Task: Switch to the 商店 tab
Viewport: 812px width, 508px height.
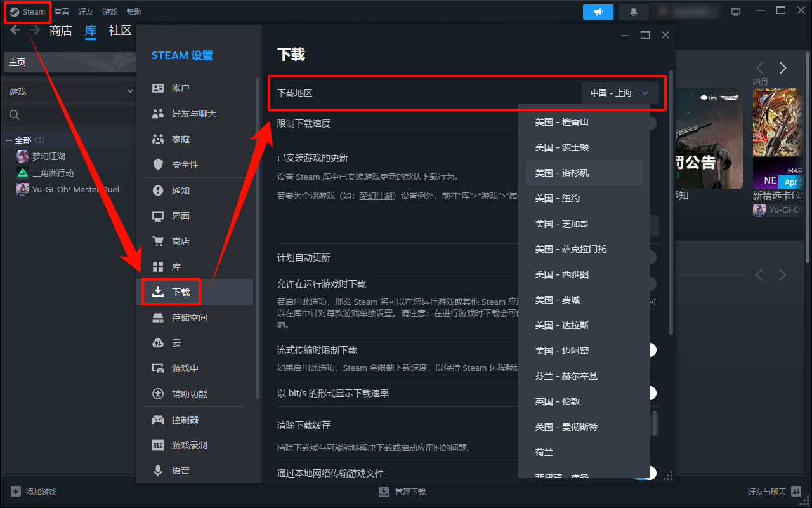Action: [61, 30]
